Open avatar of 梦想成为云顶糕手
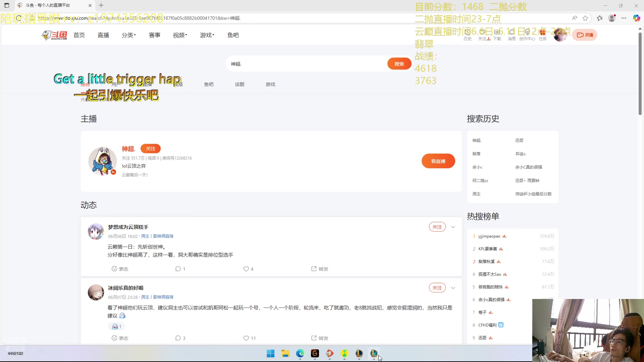The height and width of the screenshot is (362, 644). (x=96, y=232)
